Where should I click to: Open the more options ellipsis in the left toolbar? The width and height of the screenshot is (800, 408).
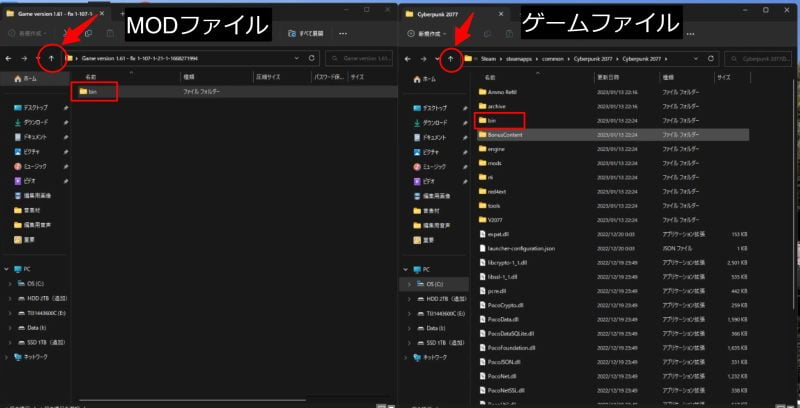click(343, 34)
